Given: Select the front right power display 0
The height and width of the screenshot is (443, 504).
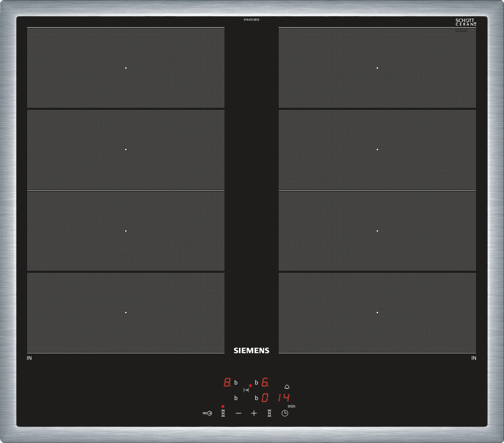Looking at the screenshot, I should (x=265, y=398).
